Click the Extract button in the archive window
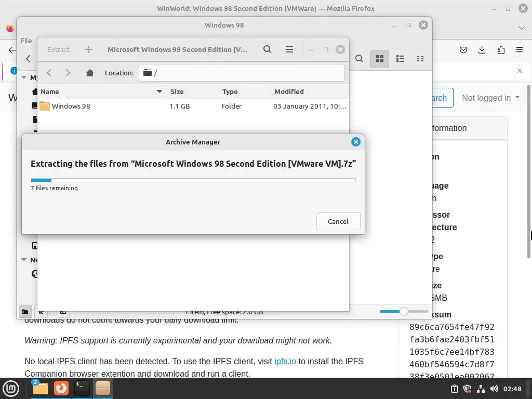The height and width of the screenshot is (399, 532). pyautogui.click(x=58, y=49)
